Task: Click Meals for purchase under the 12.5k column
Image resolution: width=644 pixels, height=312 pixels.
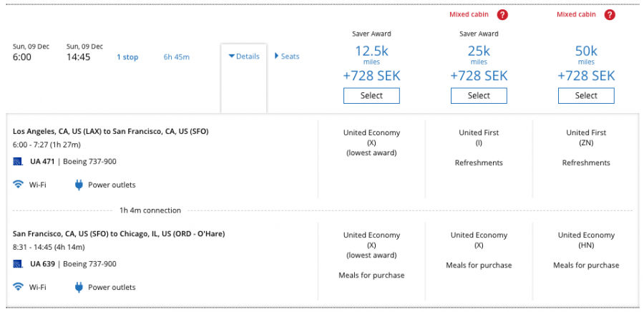Action: [x=371, y=276]
